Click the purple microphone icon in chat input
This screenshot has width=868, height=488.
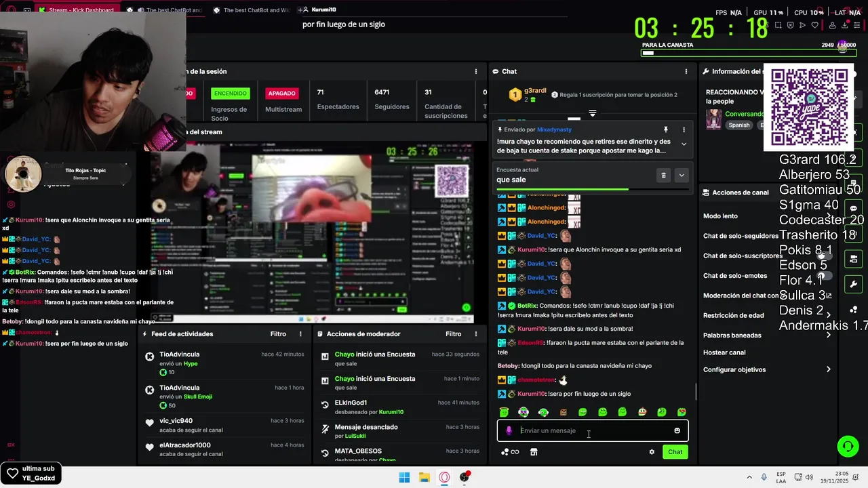(509, 430)
